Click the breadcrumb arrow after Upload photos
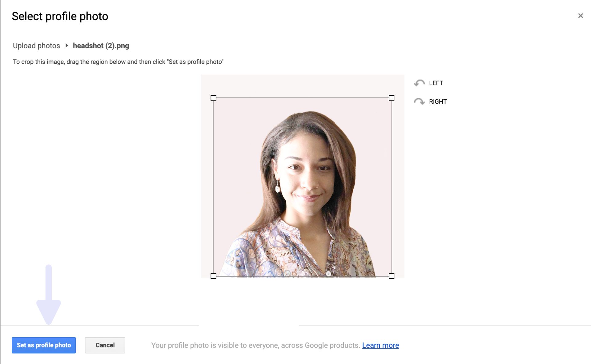 [x=66, y=45]
